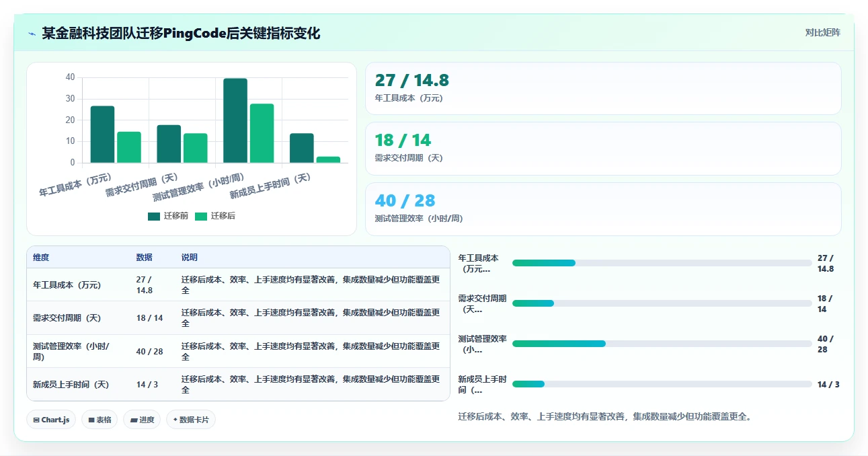
Task: Click the 迁移后 bar for 需求交付周期
Action: click(196, 148)
